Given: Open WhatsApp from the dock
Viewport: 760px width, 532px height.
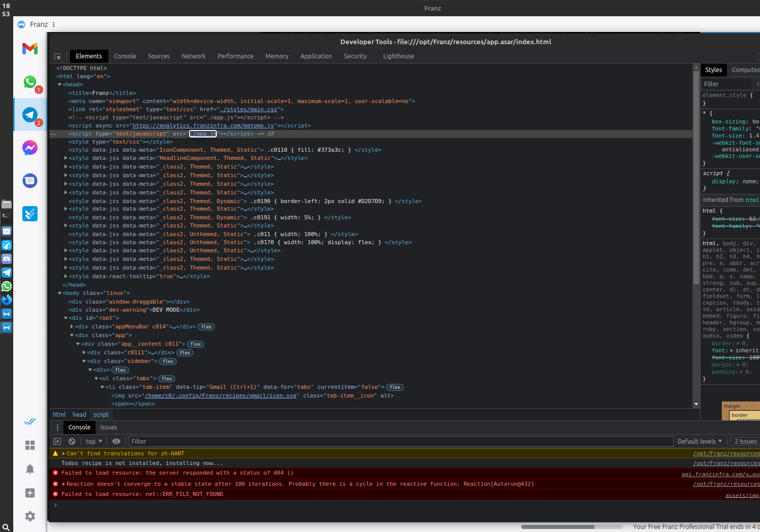Looking at the screenshot, I should coord(7,286).
